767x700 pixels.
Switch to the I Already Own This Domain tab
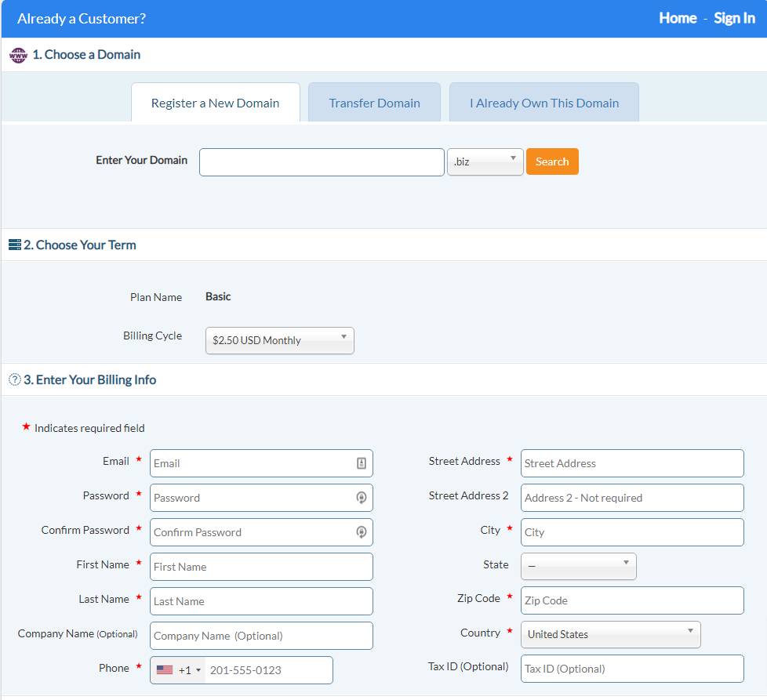point(544,103)
